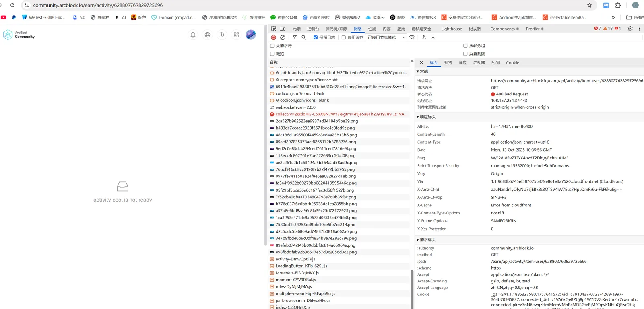Open the Domain (cmpad.n... bookmark
The height and width of the screenshot is (309, 644).
click(173, 17)
